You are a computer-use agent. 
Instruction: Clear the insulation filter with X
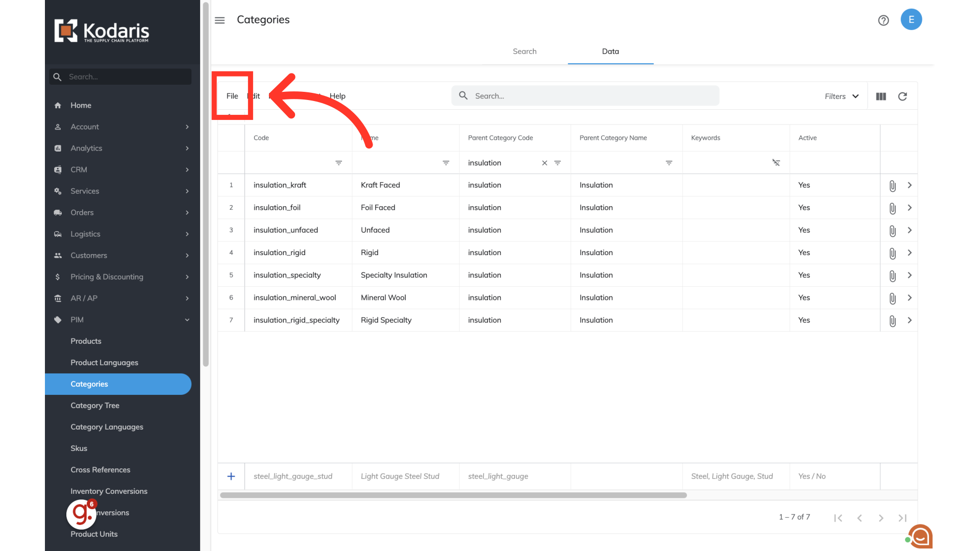pyautogui.click(x=545, y=163)
